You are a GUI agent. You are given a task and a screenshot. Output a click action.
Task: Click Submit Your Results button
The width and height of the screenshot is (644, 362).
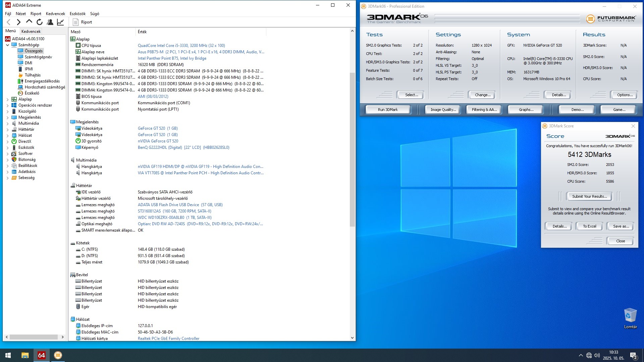point(589,196)
